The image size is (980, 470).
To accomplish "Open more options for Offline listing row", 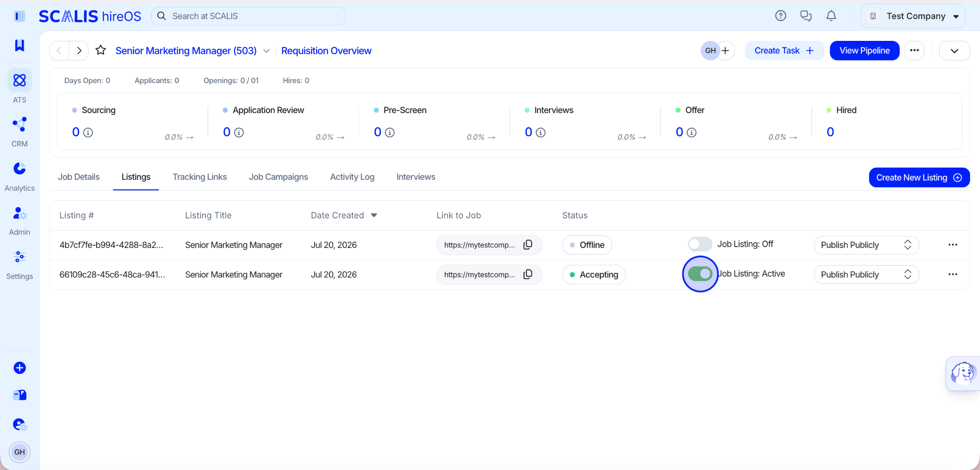I will [953, 245].
